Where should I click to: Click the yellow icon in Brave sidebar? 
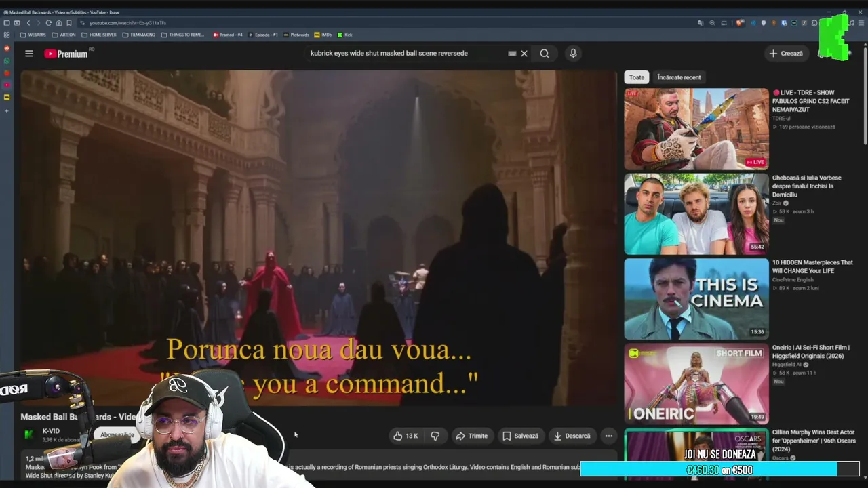7,97
